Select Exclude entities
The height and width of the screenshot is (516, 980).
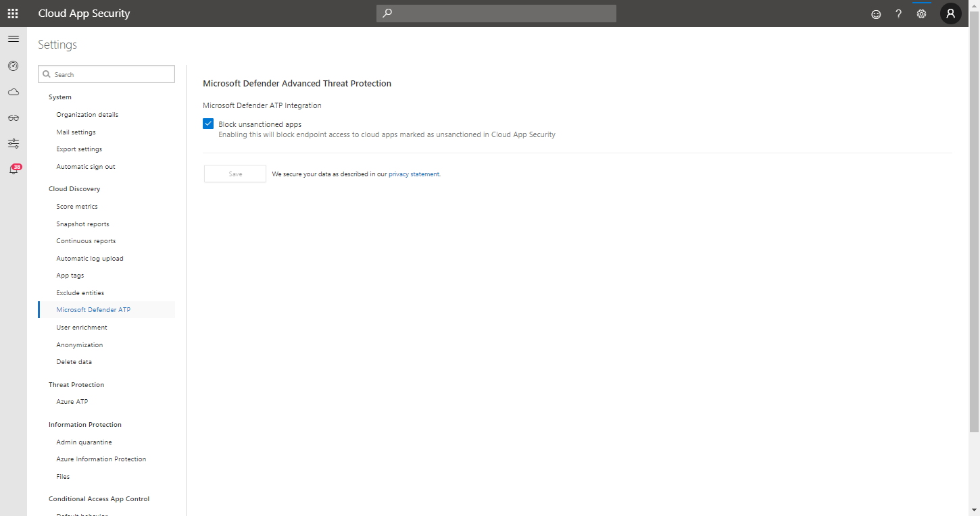(80, 293)
